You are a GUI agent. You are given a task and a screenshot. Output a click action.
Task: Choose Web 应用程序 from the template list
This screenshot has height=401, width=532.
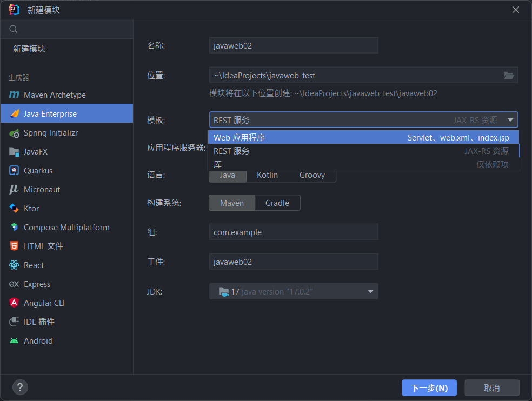[238, 138]
